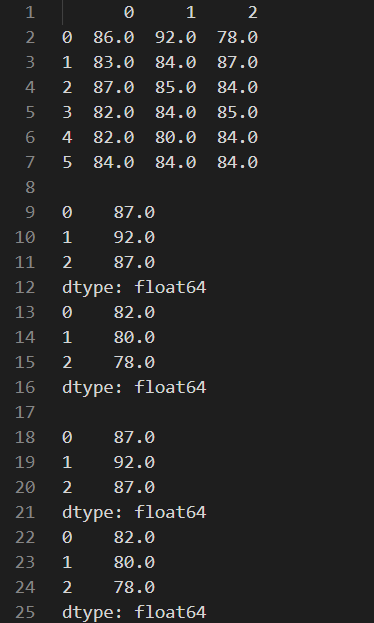Click value 80.0 on line 6
Viewport: 374px width, 623px height.
click(176, 137)
